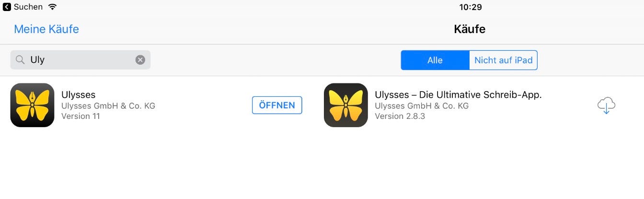
Task: Go back to Meine Käufe
Action: pyautogui.click(x=46, y=29)
